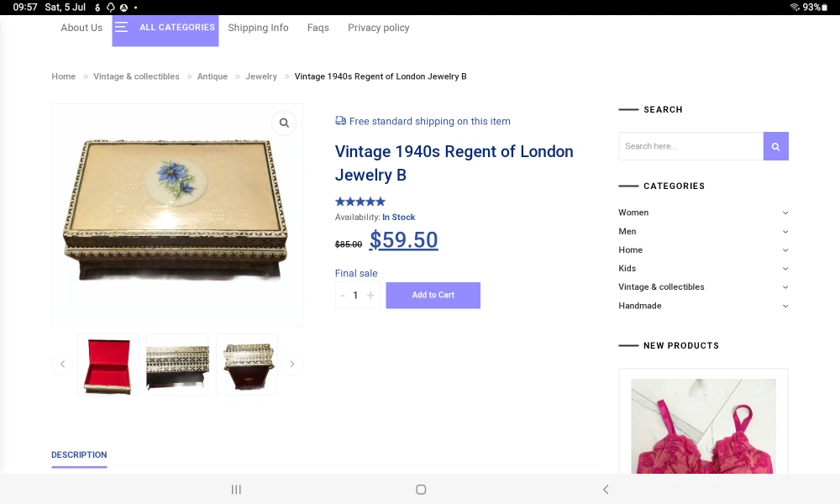Switch to the Description tab
The image size is (840, 504).
tap(79, 454)
